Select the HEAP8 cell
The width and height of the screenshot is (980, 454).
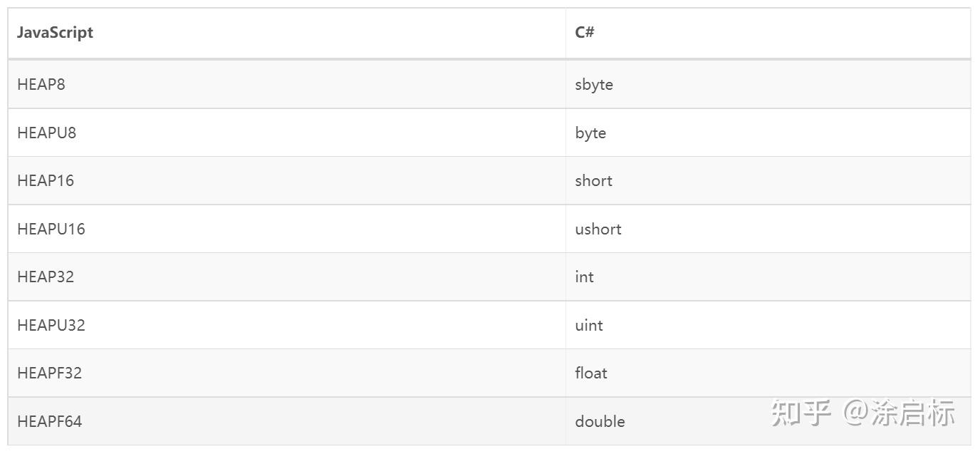[41, 84]
